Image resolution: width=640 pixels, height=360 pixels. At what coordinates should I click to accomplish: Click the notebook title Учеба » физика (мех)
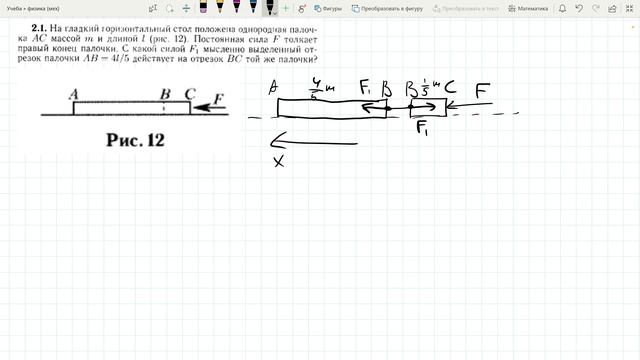click(x=33, y=9)
